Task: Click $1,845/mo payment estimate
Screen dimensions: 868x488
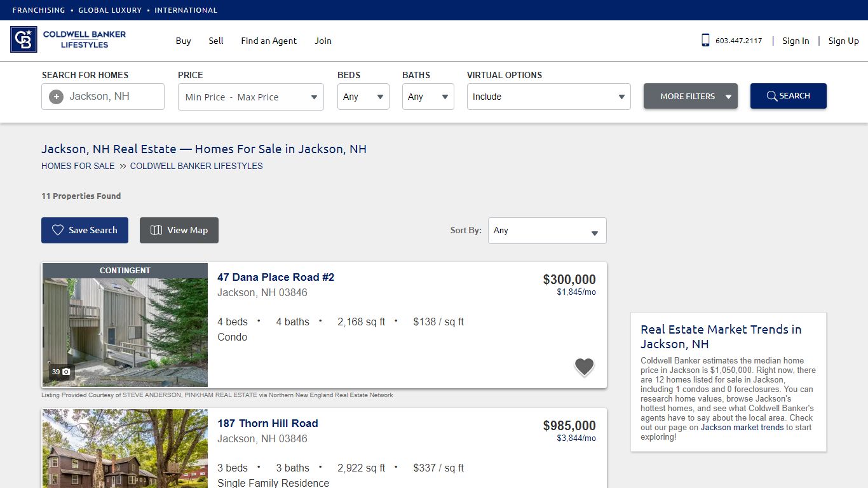Action: click(x=576, y=292)
